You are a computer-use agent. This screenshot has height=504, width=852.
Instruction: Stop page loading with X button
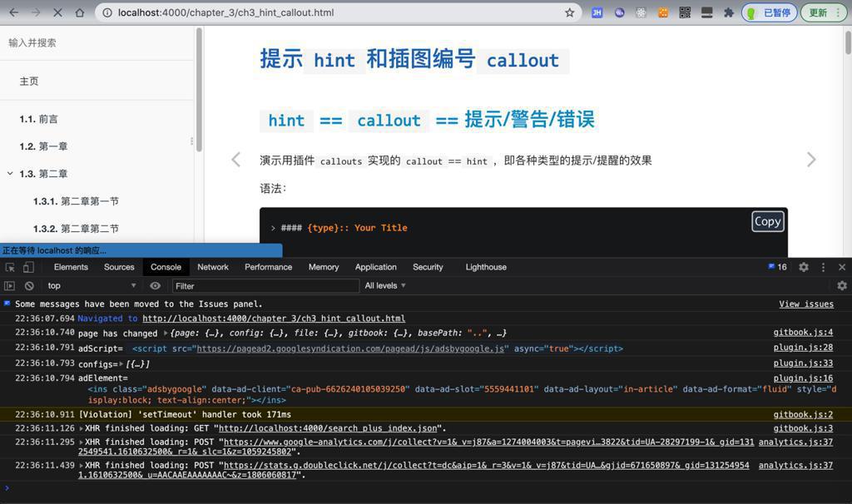pyautogui.click(x=57, y=12)
